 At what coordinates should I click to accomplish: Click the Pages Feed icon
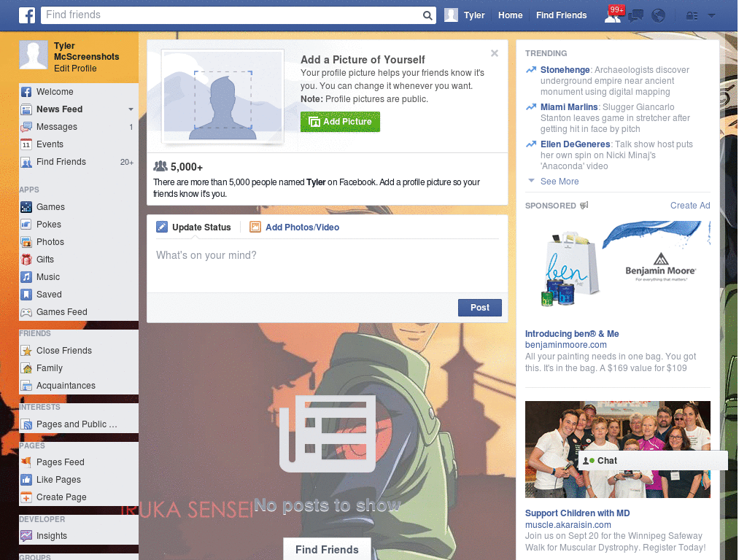[x=26, y=462]
